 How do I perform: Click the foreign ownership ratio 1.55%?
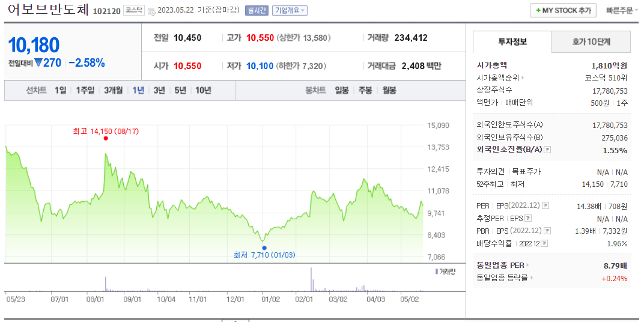[x=615, y=150]
